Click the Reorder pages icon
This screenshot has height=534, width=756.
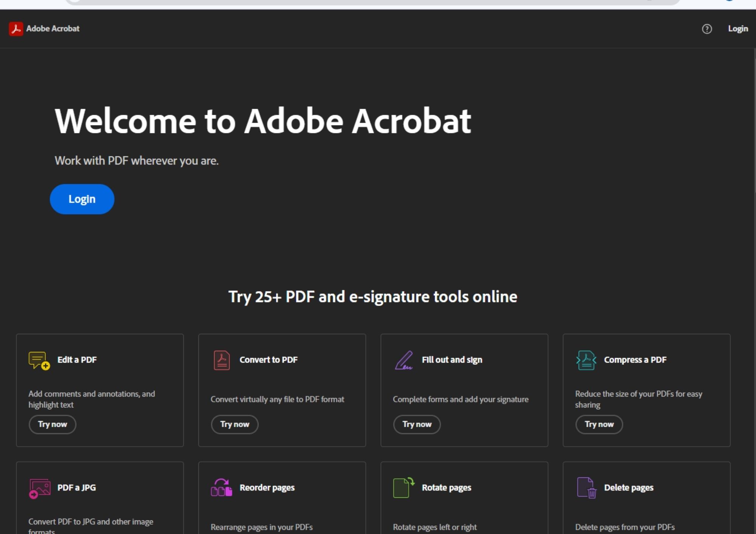click(x=222, y=488)
